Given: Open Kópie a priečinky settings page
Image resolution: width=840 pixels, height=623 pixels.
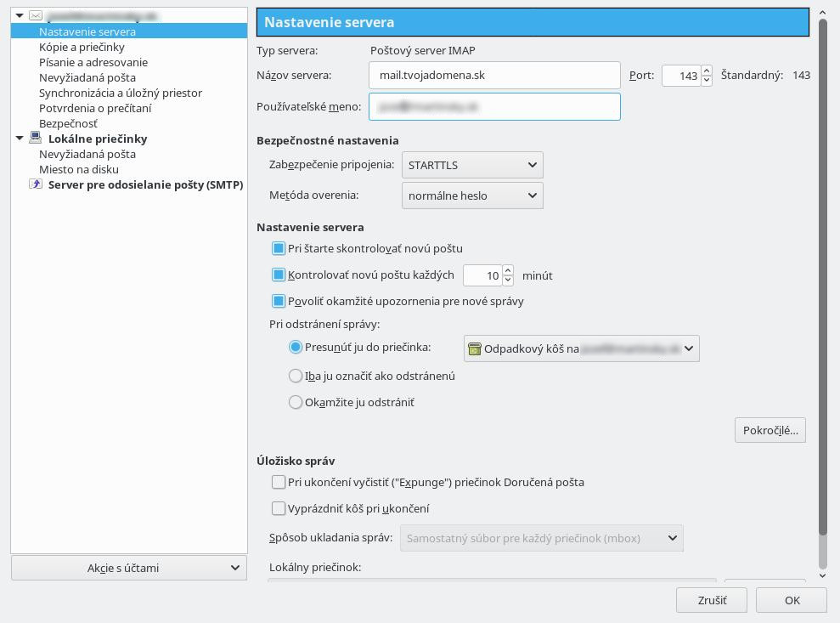Looking at the screenshot, I should click(82, 48).
